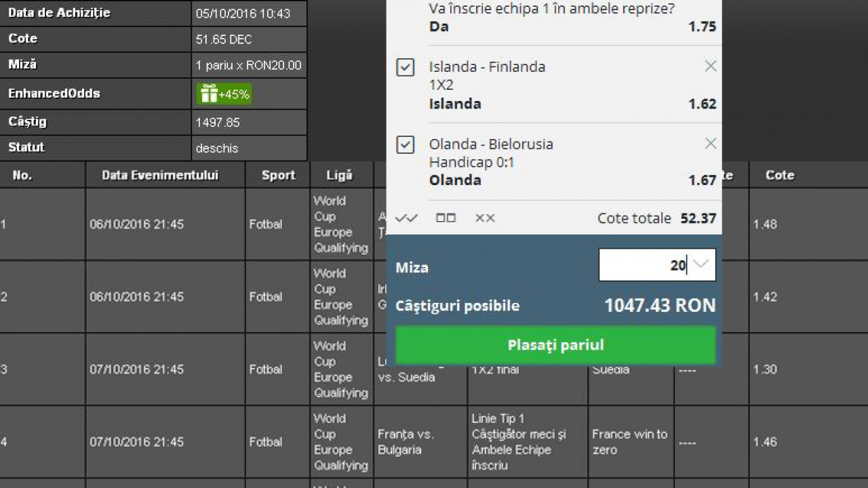
Task: Toggle the Olanda - Bielorusia checkbox
Action: (405, 144)
